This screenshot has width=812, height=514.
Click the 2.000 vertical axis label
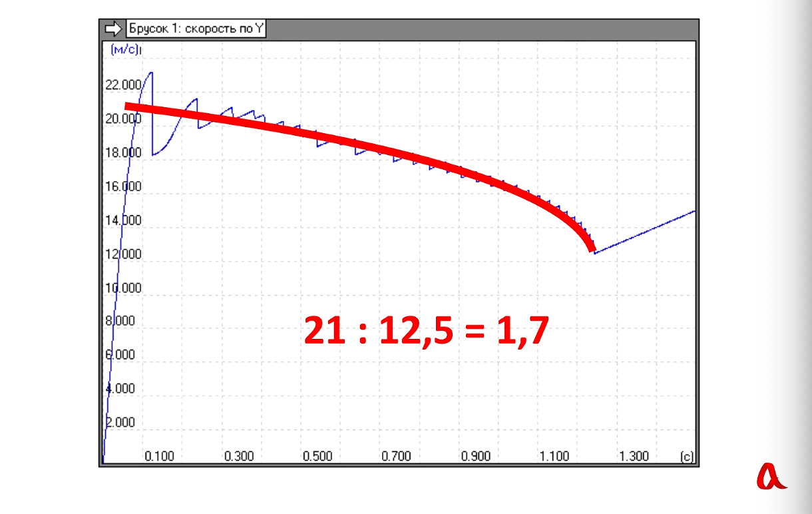click(120, 422)
